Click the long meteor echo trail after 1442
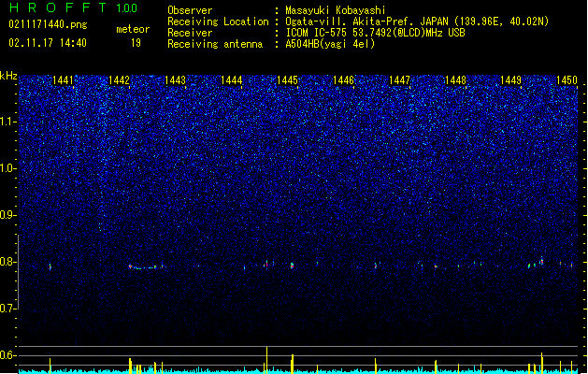588x374 pixels. coord(146,266)
